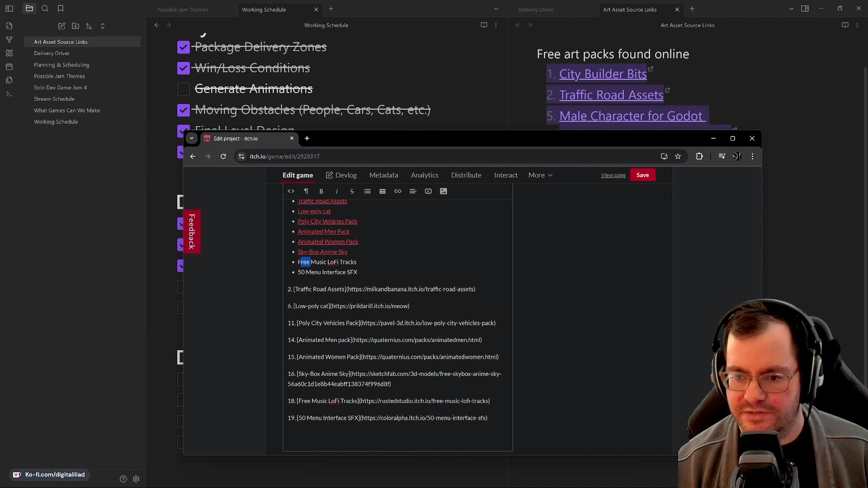
Task: Click the red Save button
Action: click(642, 175)
